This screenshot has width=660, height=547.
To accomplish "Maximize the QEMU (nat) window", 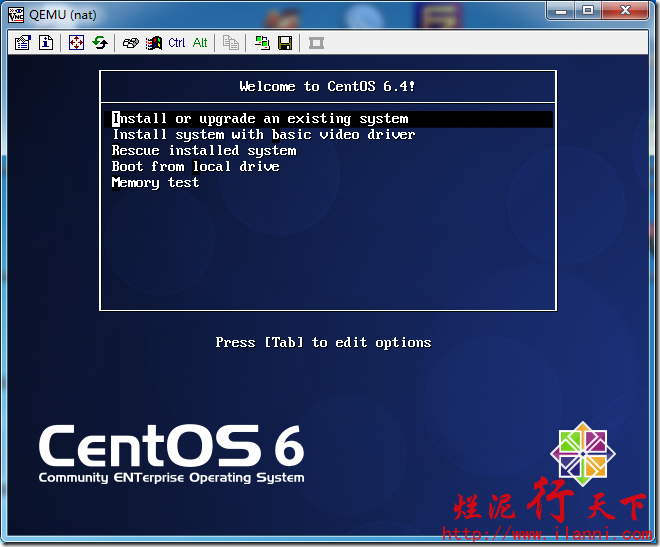I will click(588, 11).
